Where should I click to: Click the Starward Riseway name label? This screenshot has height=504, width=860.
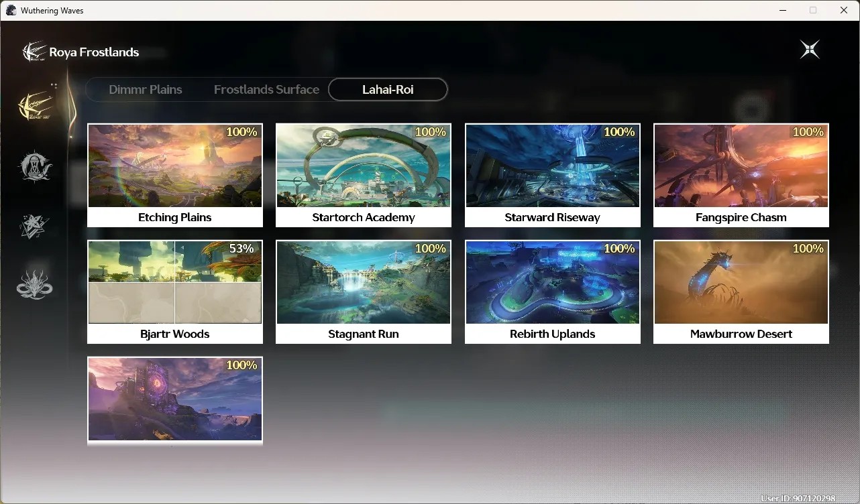[553, 217]
